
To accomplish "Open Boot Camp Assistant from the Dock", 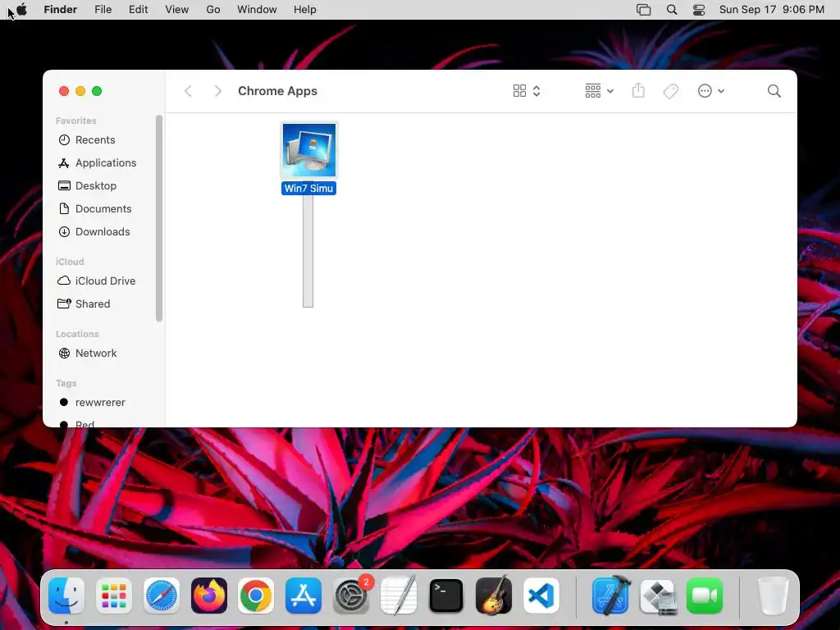I will point(659,596).
